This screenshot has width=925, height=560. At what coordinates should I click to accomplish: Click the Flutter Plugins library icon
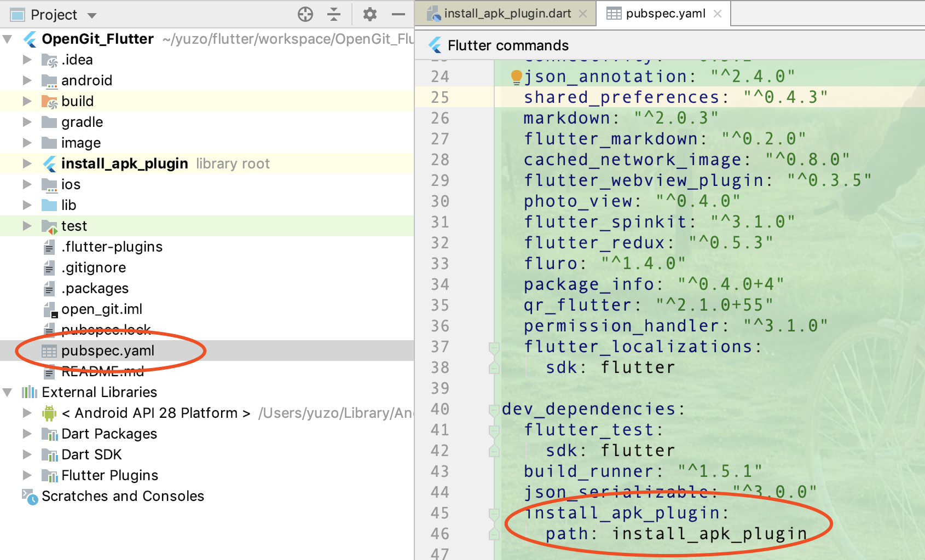50,475
